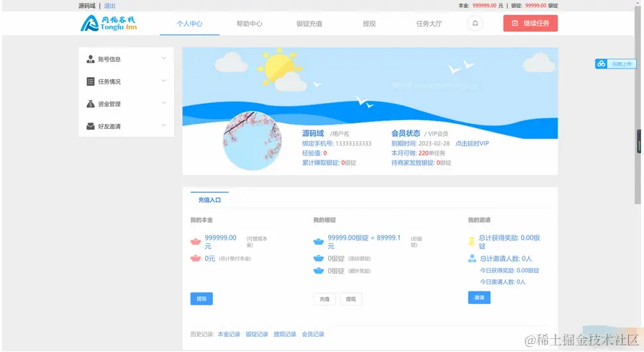Click the 到期时间 2023-02-28 text

(x=420, y=143)
